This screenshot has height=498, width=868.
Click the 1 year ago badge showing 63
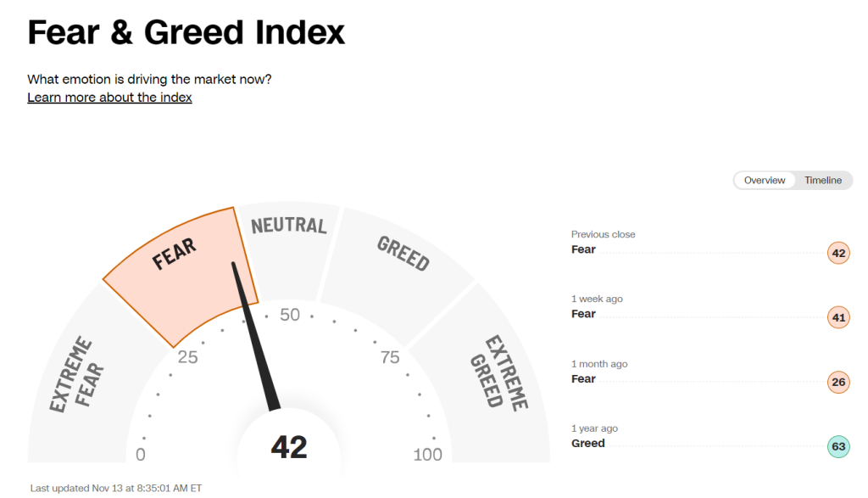(x=838, y=447)
